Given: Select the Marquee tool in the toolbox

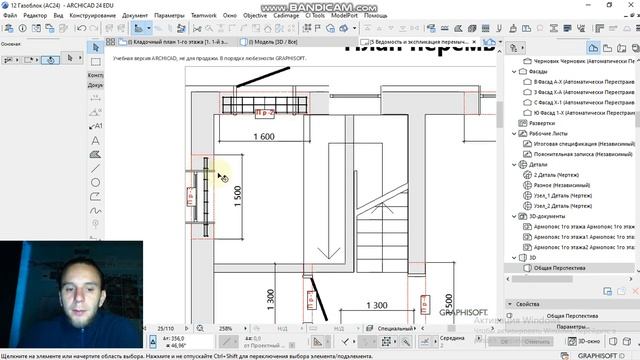Looking at the screenshot, I should pyautogui.click(x=96, y=62).
